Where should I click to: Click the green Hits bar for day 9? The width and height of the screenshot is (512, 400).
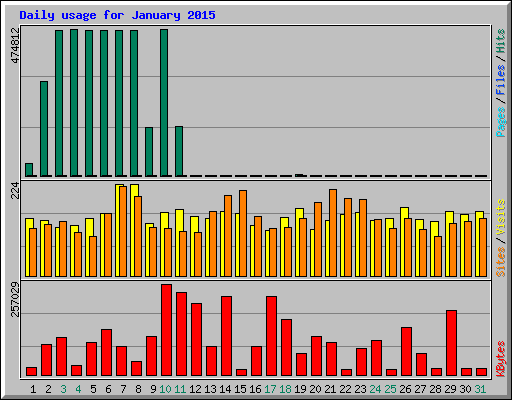[x=149, y=152]
